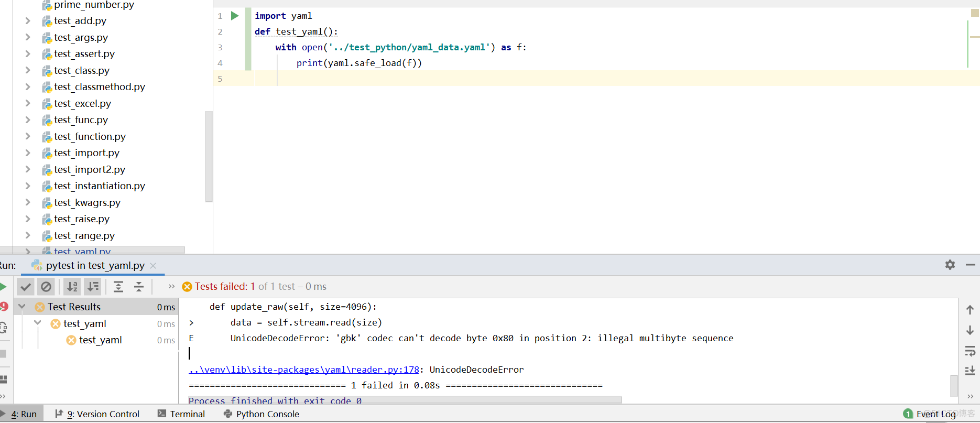Collapse the Test Results root node
Image resolution: width=980 pixels, height=423 pixels.
click(x=22, y=306)
